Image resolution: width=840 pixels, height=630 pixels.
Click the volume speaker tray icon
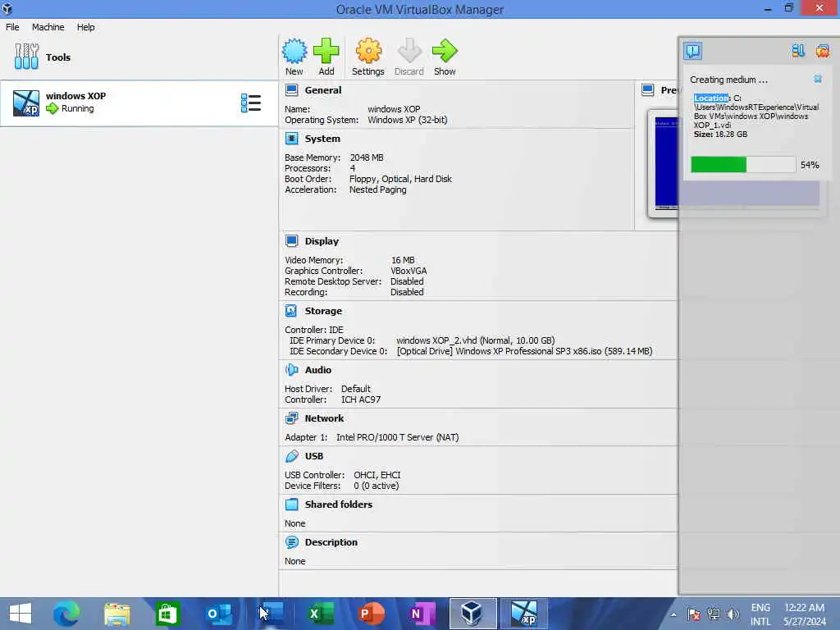click(733, 614)
